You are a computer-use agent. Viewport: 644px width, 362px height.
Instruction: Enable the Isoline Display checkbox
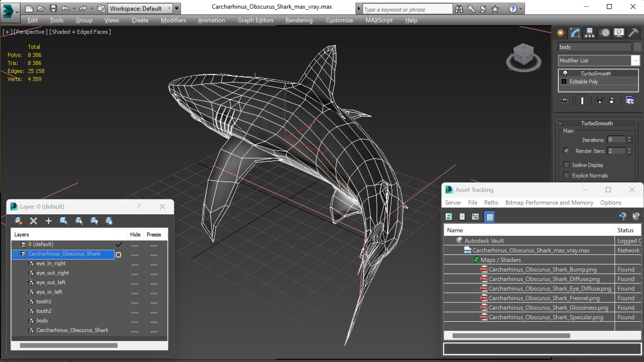tap(567, 165)
